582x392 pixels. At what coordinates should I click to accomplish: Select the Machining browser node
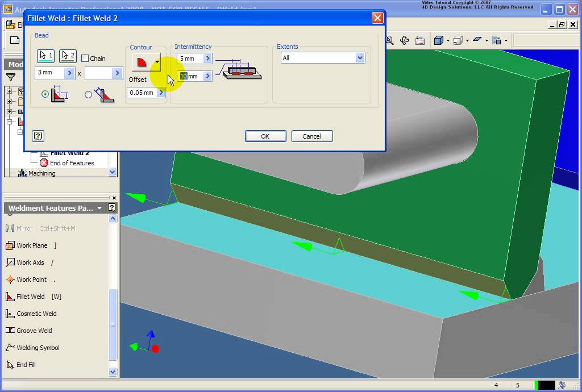coord(41,173)
